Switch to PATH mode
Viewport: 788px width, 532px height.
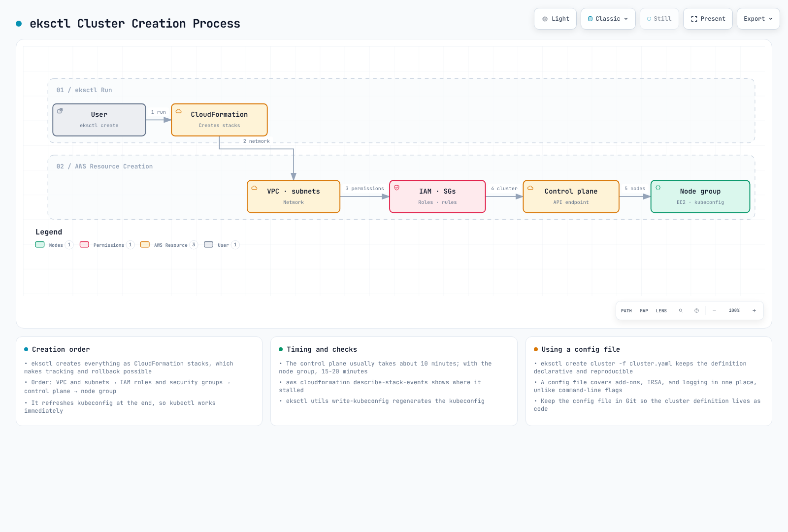pyautogui.click(x=626, y=311)
